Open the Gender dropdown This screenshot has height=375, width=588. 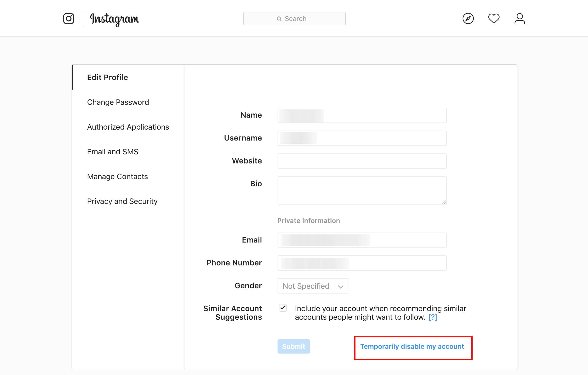[313, 286]
